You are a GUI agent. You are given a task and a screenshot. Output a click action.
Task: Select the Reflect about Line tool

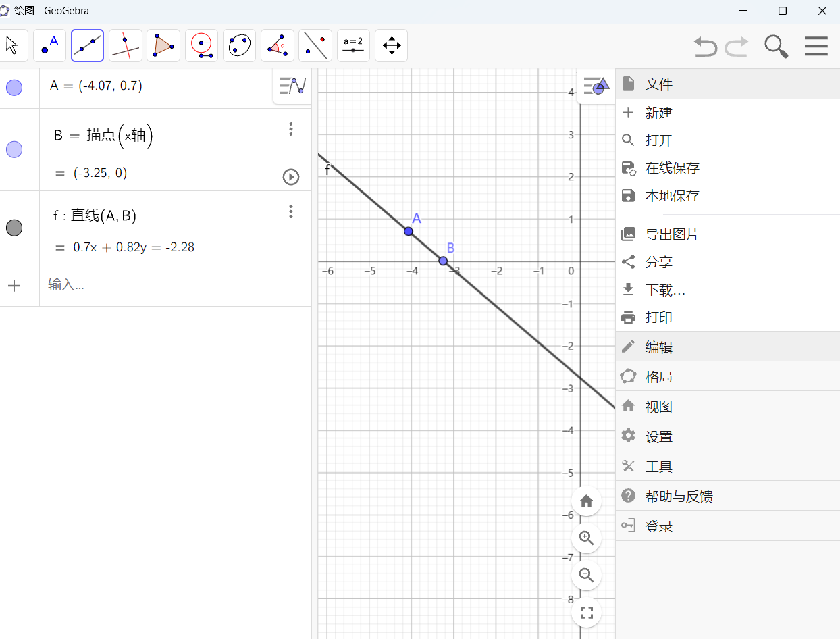tap(315, 45)
